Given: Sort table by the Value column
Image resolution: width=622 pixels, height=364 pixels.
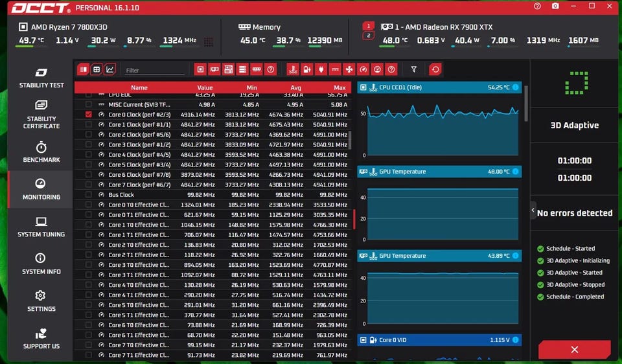Looking at the screenshot, I should (x=205, y=87).
